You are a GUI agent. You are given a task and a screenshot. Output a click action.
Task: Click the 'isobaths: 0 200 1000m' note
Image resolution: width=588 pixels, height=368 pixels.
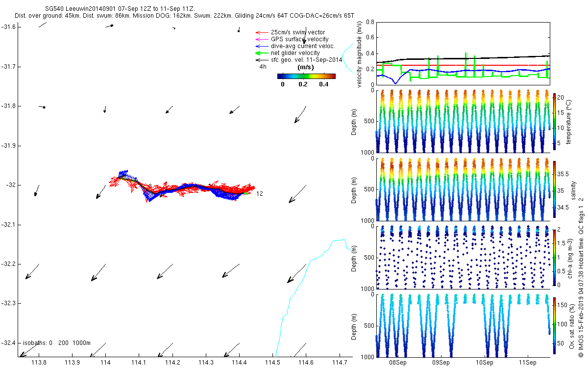point(57,343)
